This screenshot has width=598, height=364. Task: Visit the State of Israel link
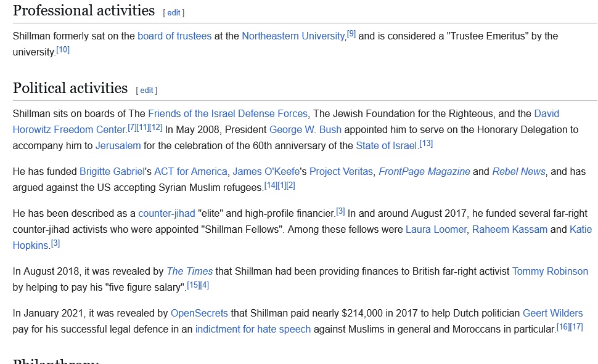point(387,146)
